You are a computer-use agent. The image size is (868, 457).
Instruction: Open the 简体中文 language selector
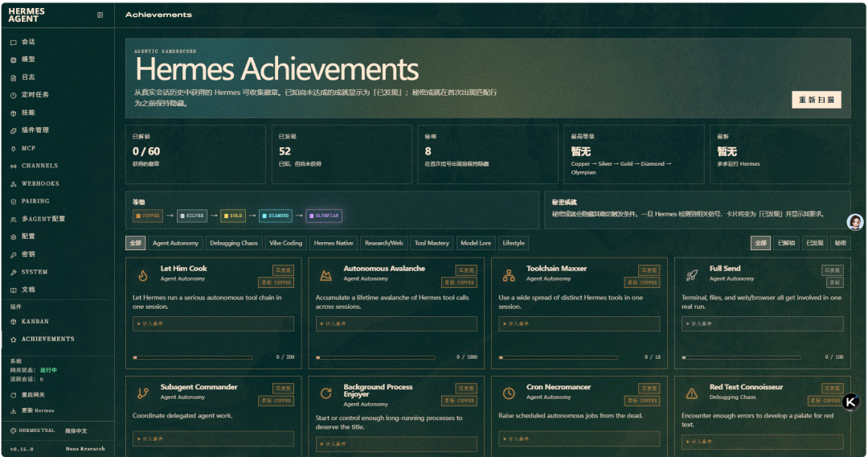click(x=76, y=430)
